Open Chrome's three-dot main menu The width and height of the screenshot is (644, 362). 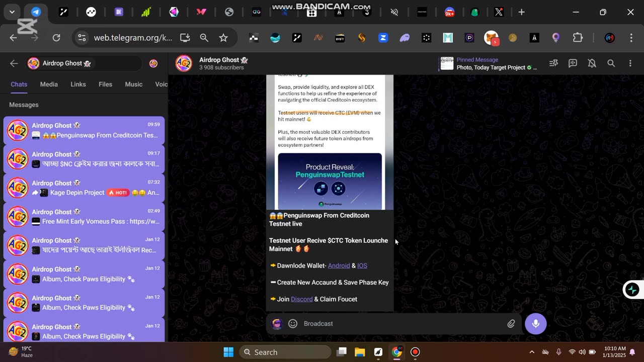pos(631,38)
